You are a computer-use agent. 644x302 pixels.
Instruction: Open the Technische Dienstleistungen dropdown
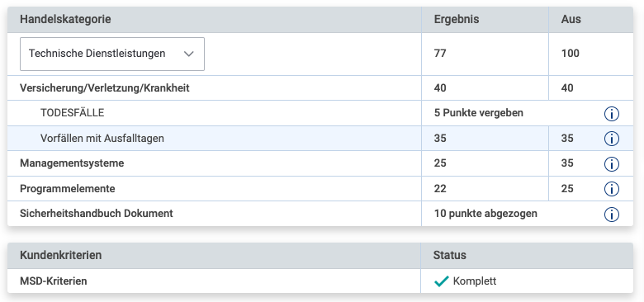[112, 54]
